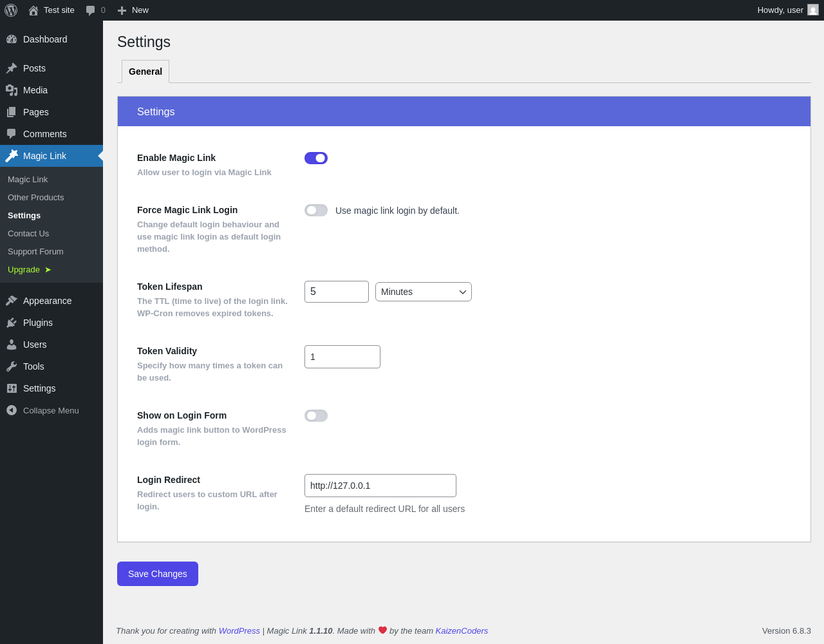Click the Tools wrench icon
The height and width of the screenshot is (644, 824).
pyautogui.click(x=12, y=366)
